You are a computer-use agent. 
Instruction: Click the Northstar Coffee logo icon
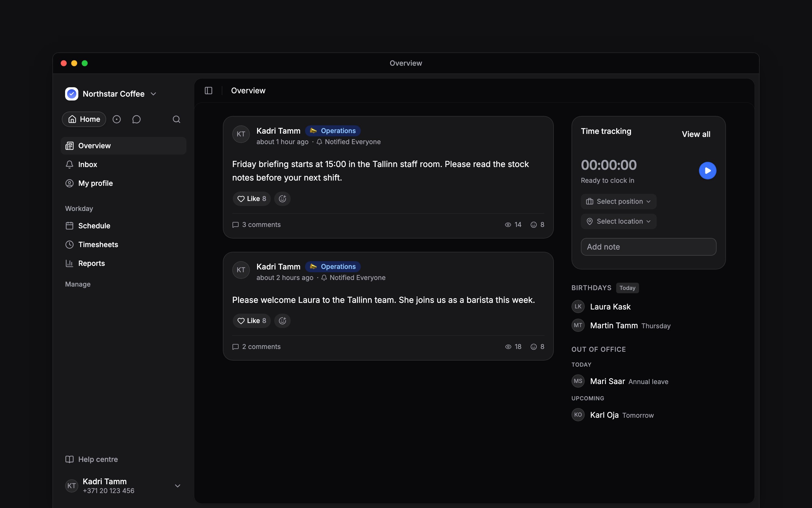(x=71, y=94)
